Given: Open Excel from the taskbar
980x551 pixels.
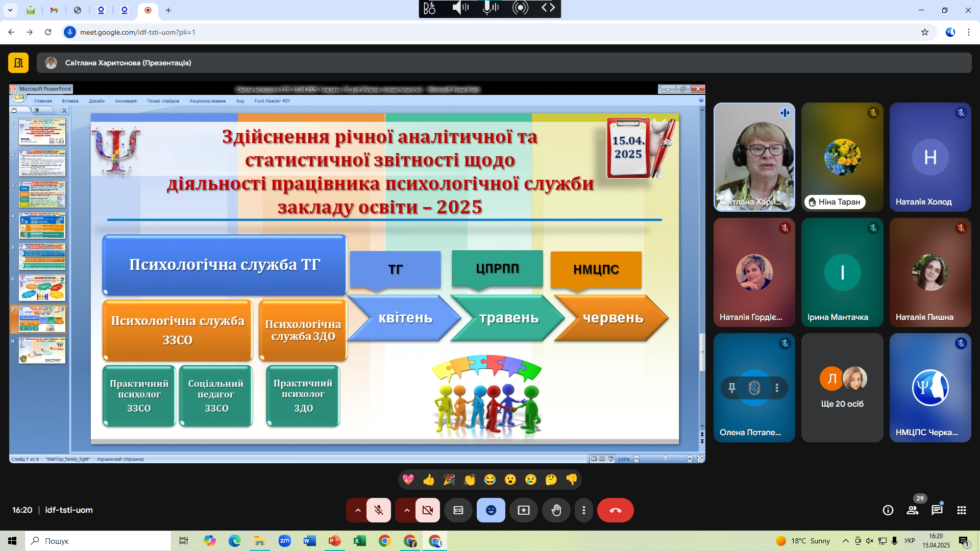Looking at the screenshot, I should pos(359,541).
